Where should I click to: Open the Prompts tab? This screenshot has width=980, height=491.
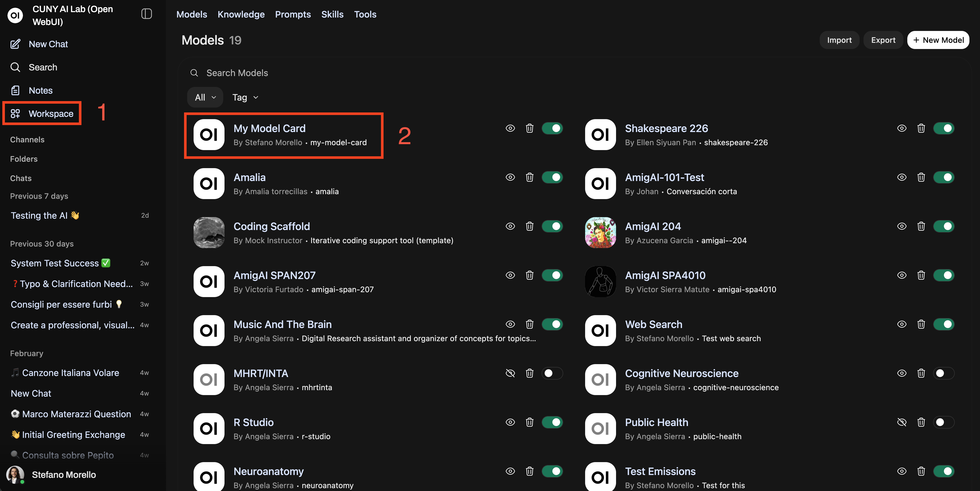[293, 14]
